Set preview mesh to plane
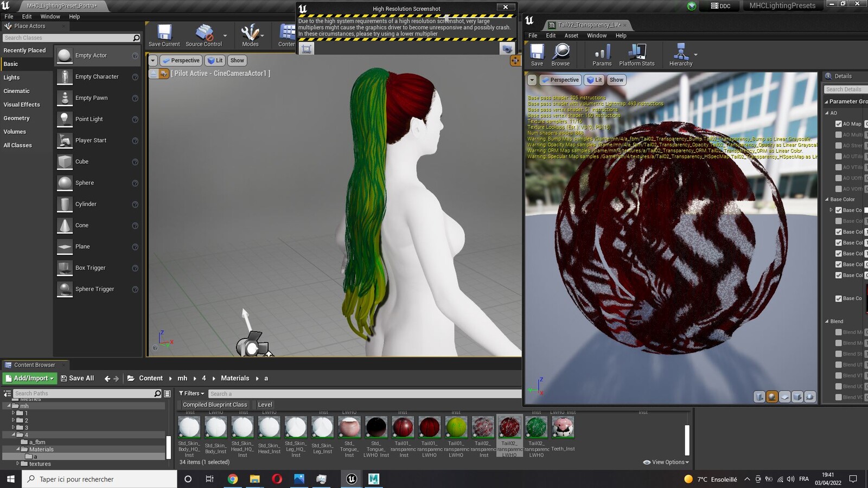The image size is (868, 488). coord(784,397)
